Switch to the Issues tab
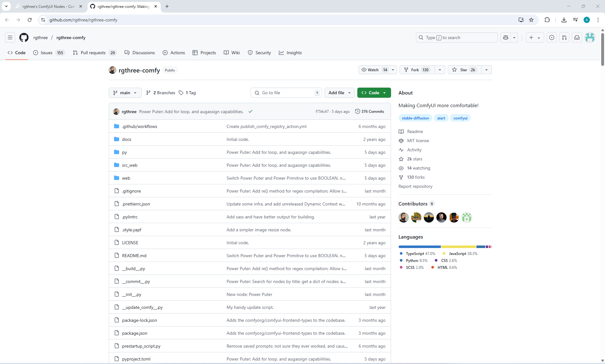 coord(46,53)
